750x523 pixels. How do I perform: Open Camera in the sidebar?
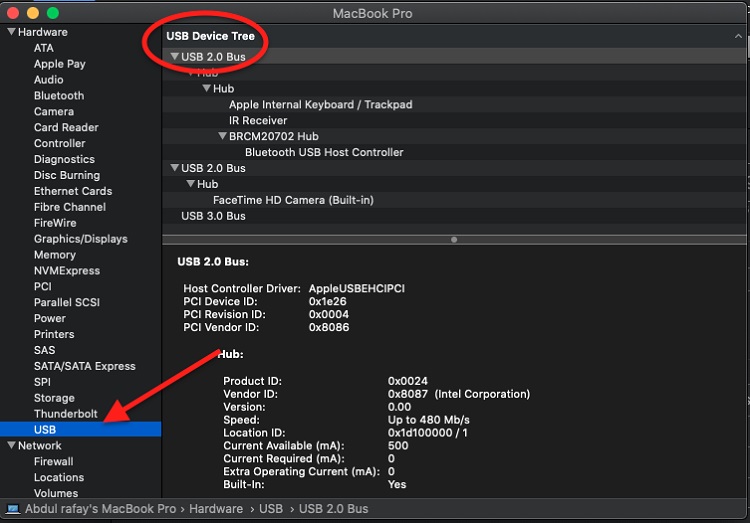[x=54, y=111]
